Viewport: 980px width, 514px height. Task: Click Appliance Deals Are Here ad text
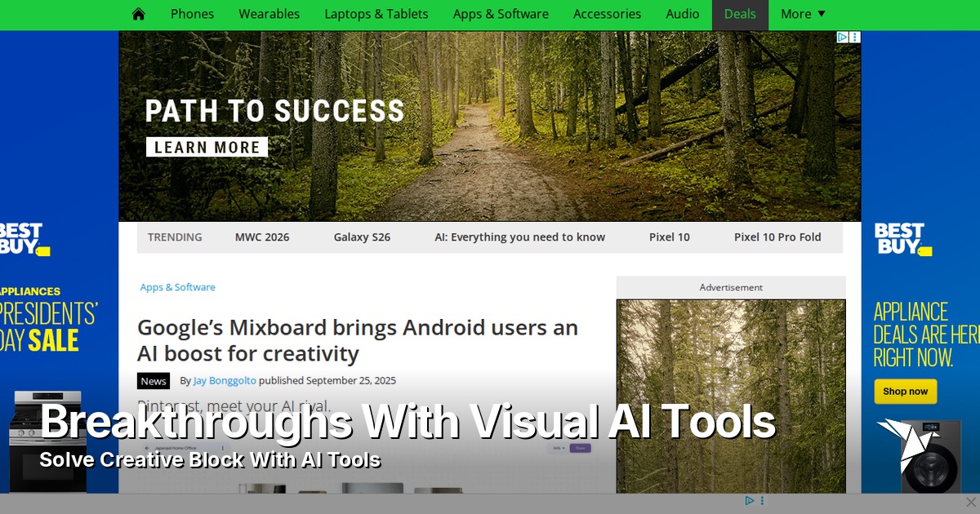(926, 335)
